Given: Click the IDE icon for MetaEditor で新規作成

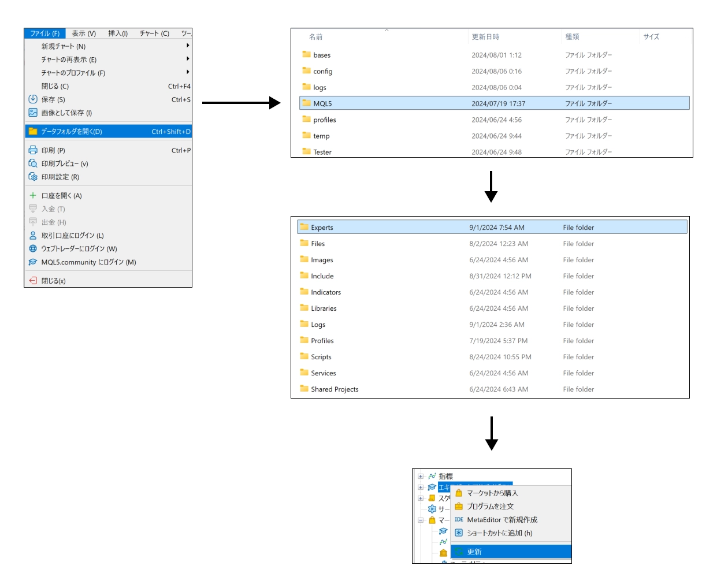Looking at the screenshot, I should pyautogui.click(x=459, y=519).
